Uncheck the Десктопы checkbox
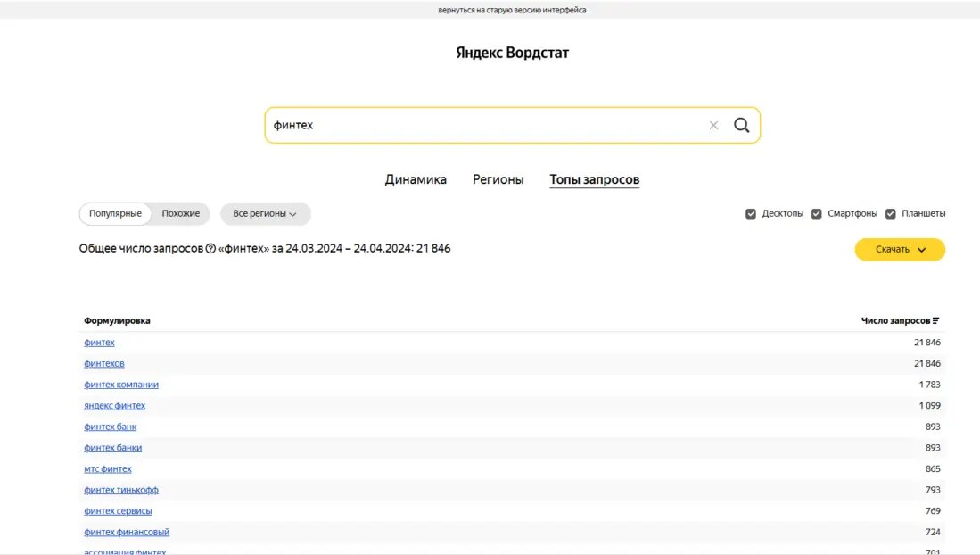980x555 pixels. tap(751, 214)
